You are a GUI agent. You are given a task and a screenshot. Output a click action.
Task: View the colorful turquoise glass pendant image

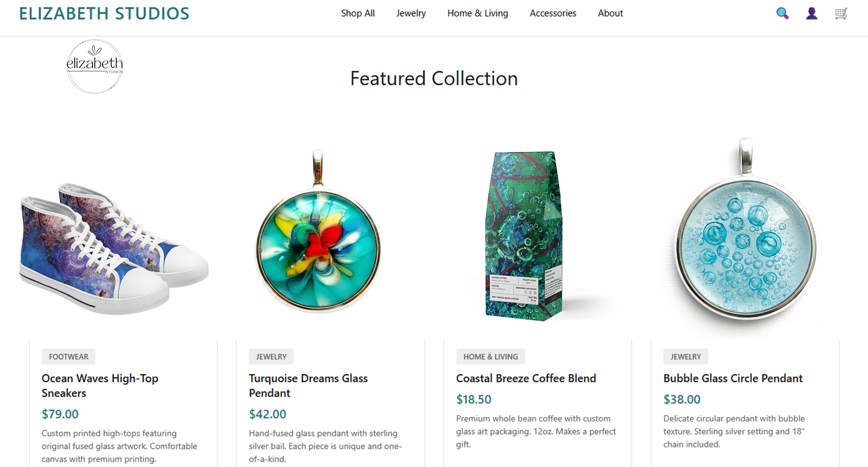point(318,232)
